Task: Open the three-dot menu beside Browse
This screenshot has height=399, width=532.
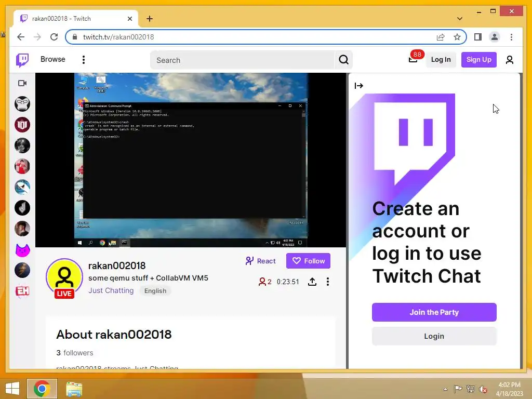Action: 84,60
